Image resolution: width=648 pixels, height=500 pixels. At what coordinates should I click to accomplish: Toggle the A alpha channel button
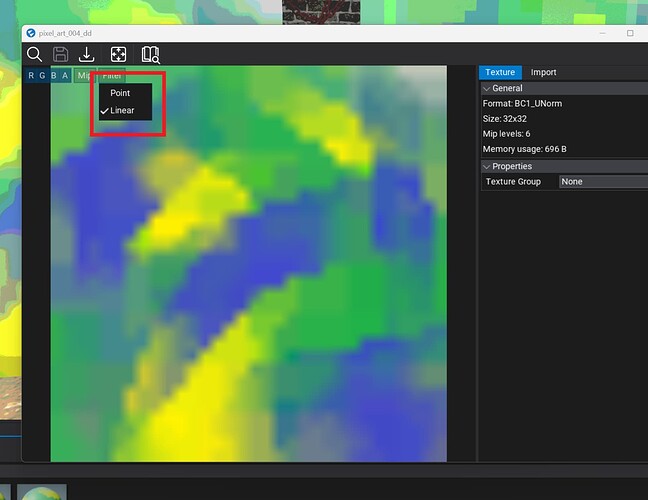(67, 76)
